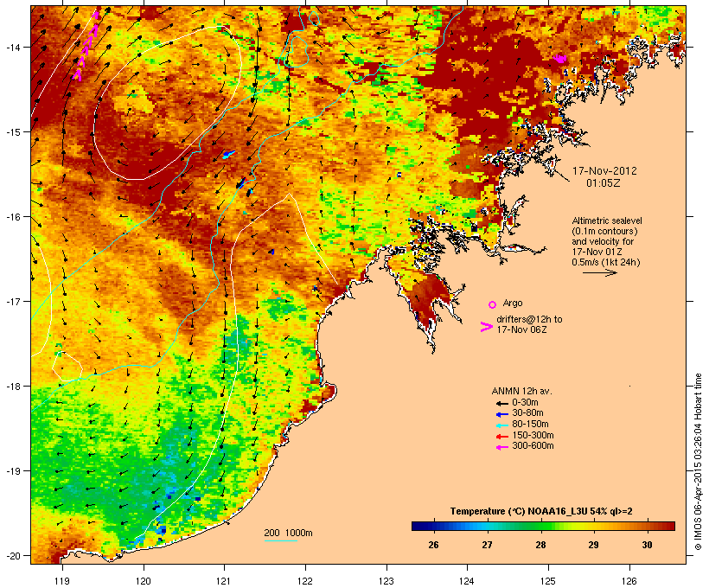Click the blue 30-80m legend arrow
The image size is (709, 588).
[x=502, y=414]
